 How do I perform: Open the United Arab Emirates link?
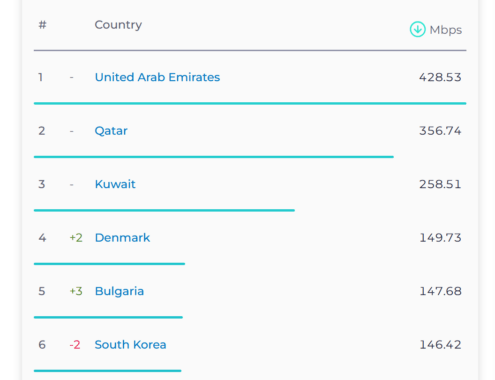[157, 77]
